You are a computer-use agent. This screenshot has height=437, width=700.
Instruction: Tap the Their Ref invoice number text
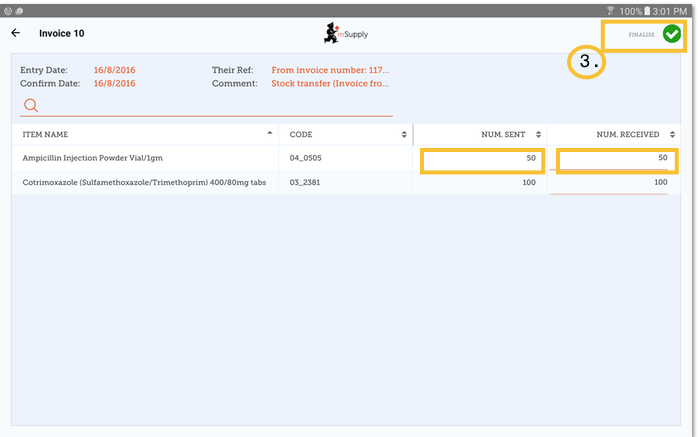pos(330,71)
